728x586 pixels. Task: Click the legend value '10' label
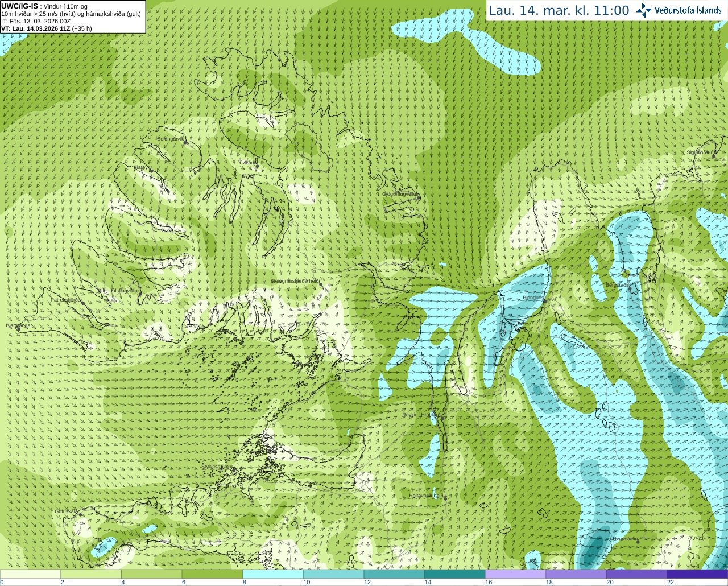307,582
